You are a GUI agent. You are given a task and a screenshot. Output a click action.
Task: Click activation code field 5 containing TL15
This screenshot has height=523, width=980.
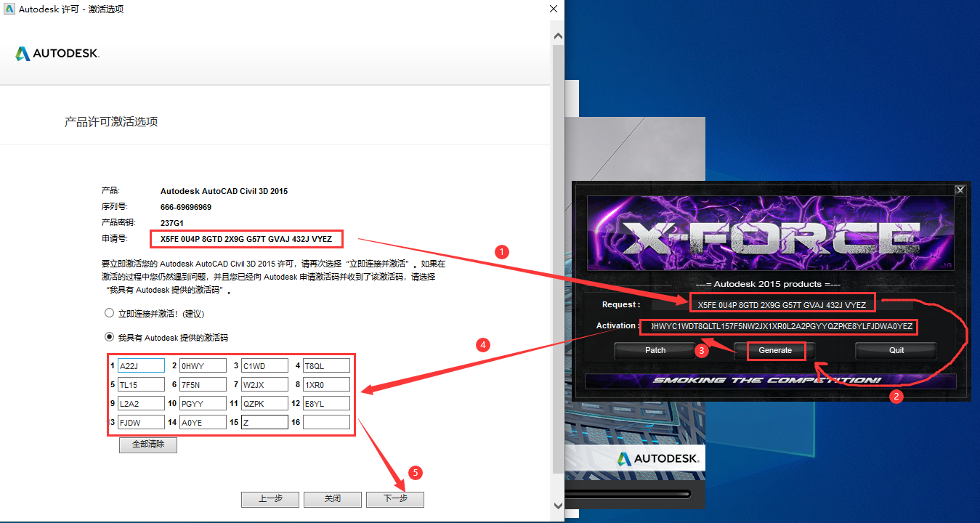click(x=141, y=384)
